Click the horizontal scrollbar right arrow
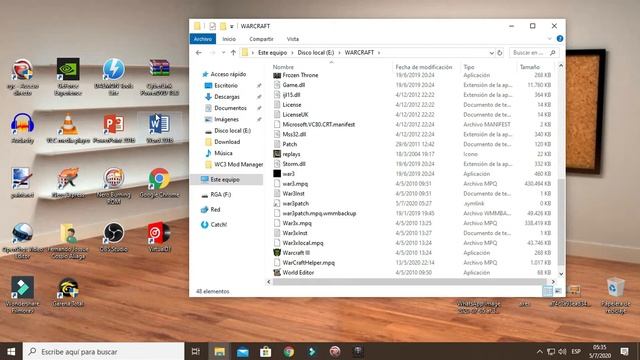The height and width of the screenshot is (360, 640). pos(553,282)
